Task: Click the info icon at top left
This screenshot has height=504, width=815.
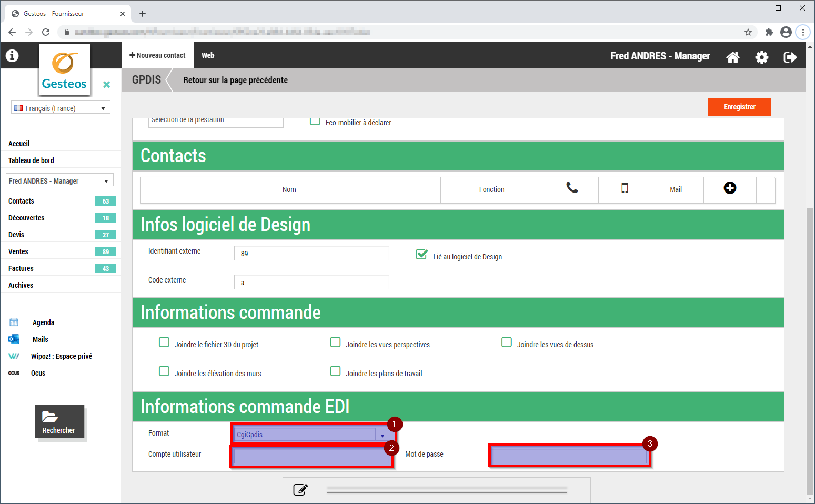Action: coord(12,55)
